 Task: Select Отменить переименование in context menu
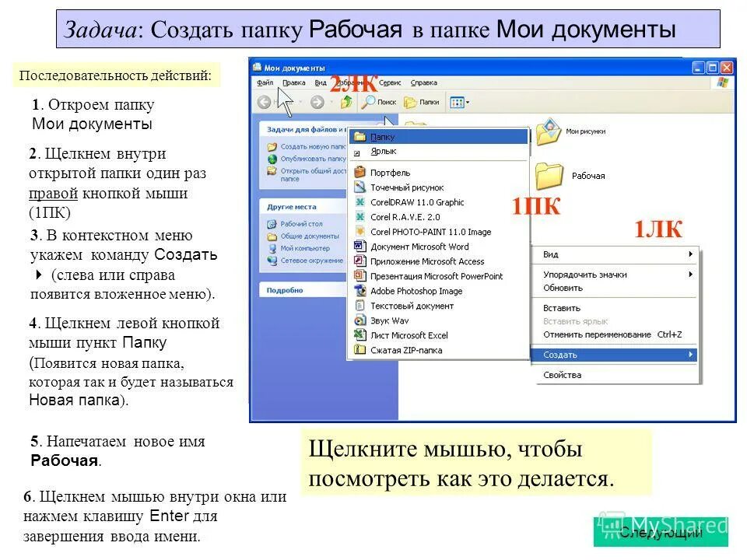pos(614,334)
